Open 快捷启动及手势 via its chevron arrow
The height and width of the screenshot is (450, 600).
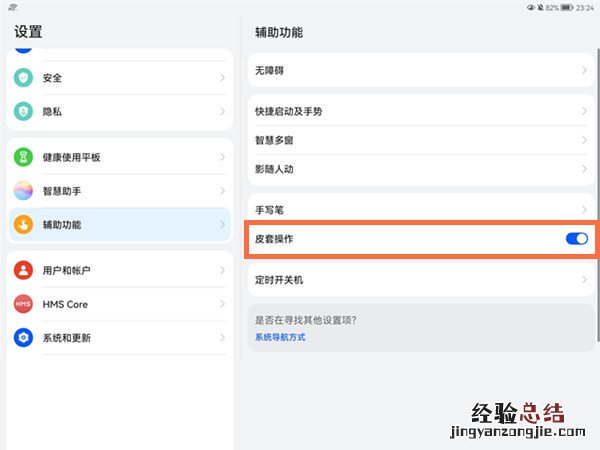coord(584,111)
